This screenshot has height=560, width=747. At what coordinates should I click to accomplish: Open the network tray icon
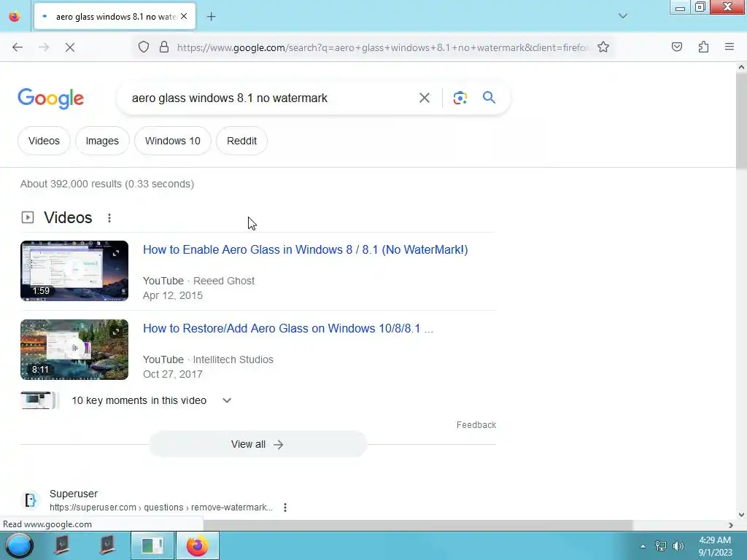tap(660, 546)
